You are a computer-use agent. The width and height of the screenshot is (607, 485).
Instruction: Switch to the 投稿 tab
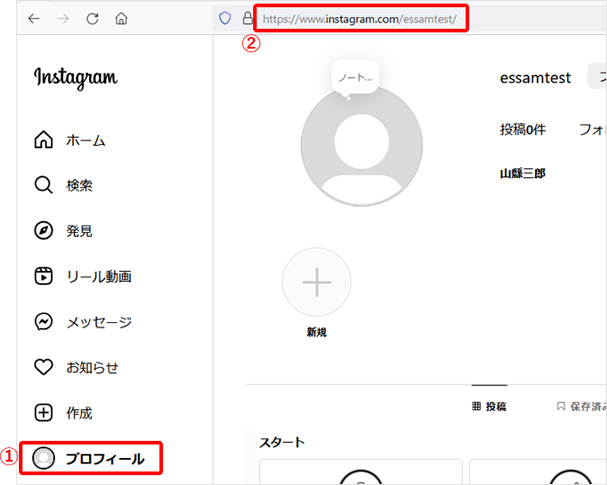coord(489,406)
